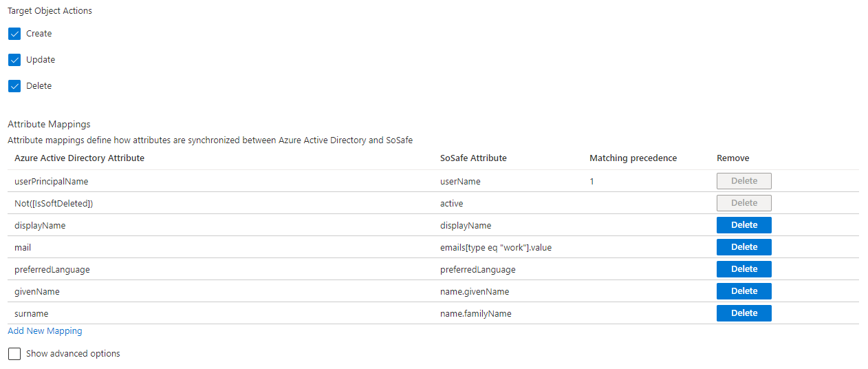
Task: Disable the Delete target action checkbox
Action: click(x=14, y=86)
